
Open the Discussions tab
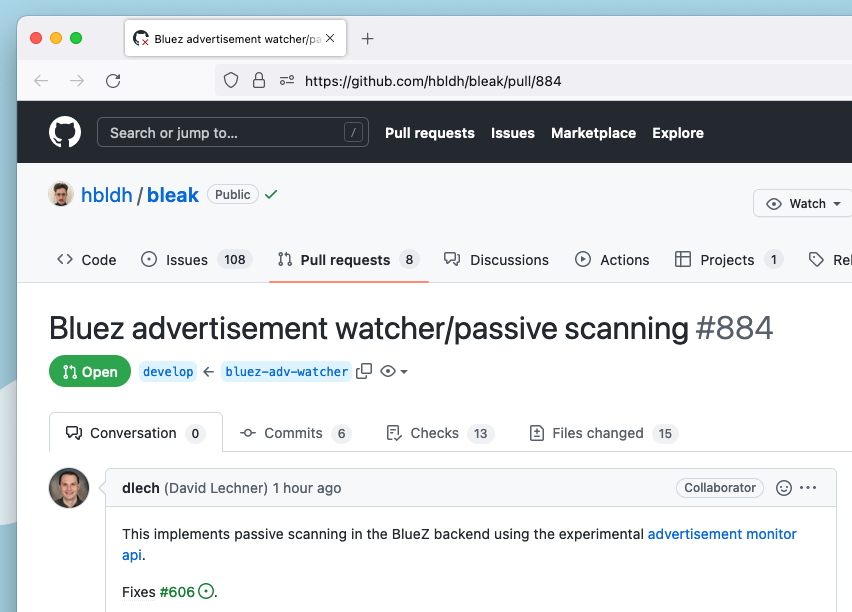pos(496,260)
